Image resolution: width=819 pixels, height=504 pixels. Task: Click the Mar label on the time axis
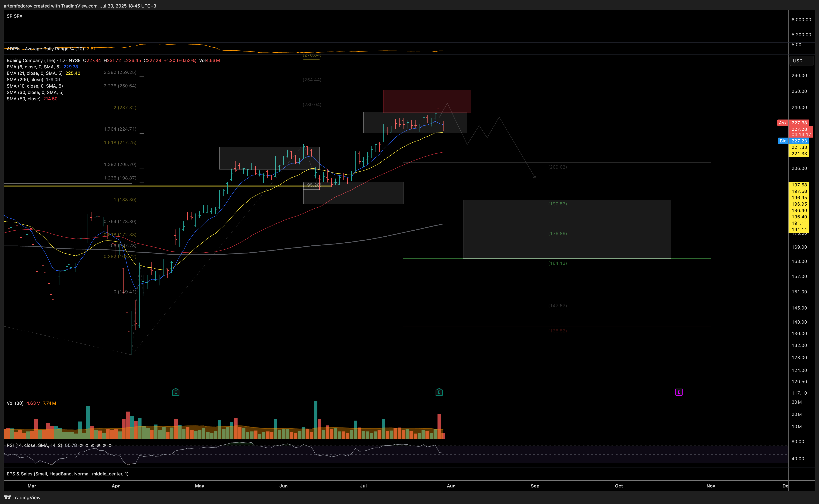point(32,486)
